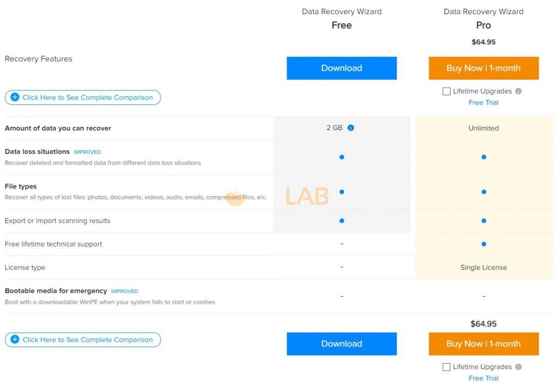Expand bottom 'Click Here to See Complete Comparison'
This screenshot has width=560, height=392.
[x=87, y=340]
